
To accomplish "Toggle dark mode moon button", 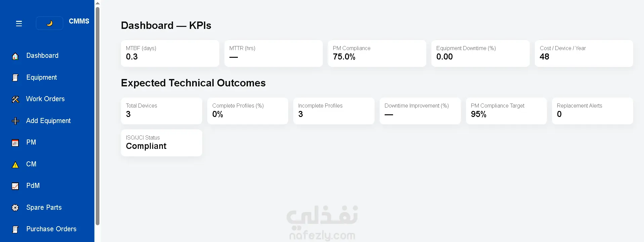I will pyautogui.click(x=49, y=23).
